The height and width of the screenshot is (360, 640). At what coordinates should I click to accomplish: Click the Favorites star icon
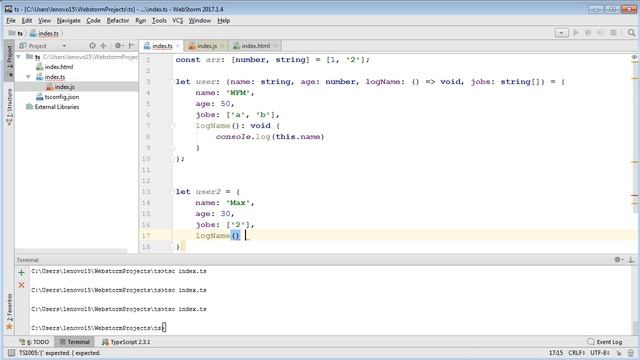[9, 327]
